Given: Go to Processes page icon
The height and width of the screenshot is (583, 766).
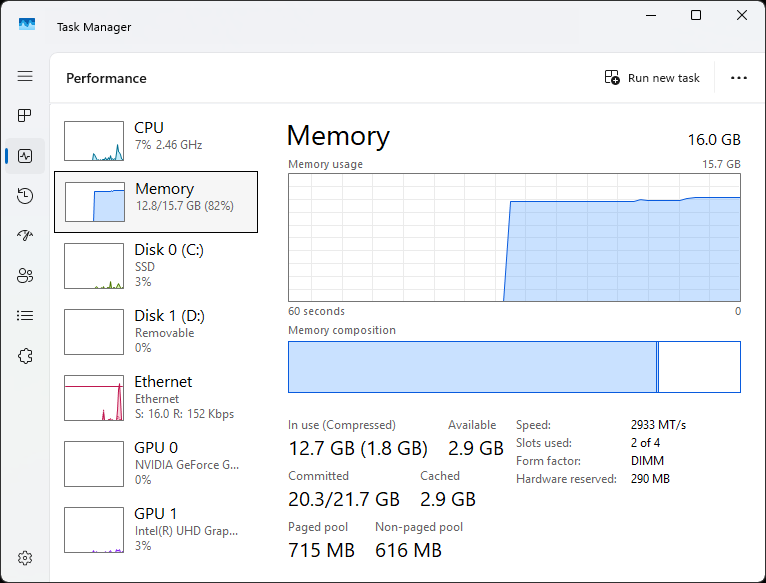Looking at the screenshot, I should 25,115.
